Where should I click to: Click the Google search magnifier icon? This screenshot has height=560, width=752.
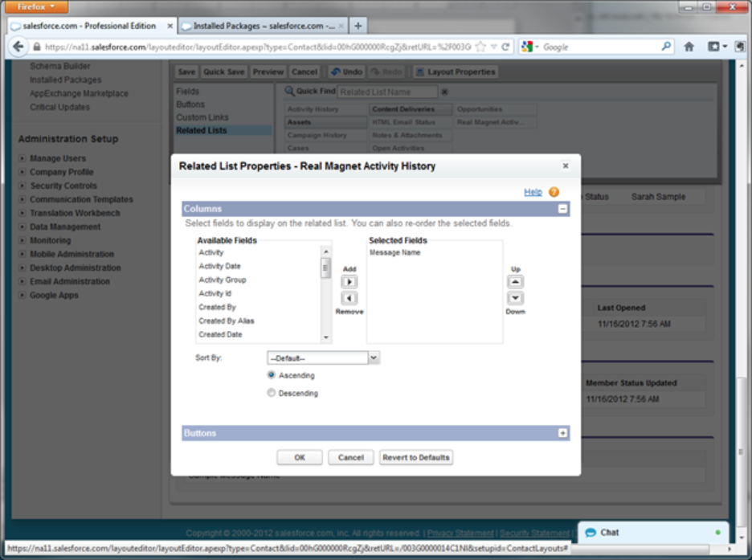pos(666,47)
